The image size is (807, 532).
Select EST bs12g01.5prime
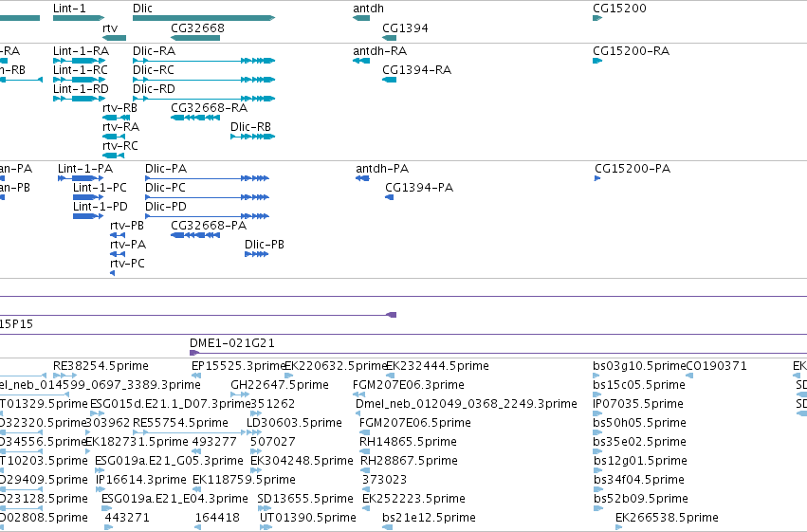click(597, 470)
